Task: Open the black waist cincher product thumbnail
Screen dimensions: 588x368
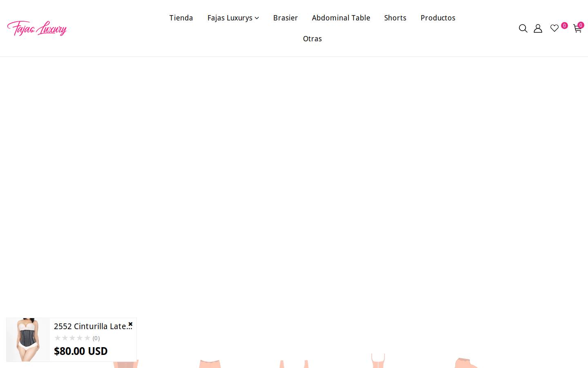Action: pos(28,340)
